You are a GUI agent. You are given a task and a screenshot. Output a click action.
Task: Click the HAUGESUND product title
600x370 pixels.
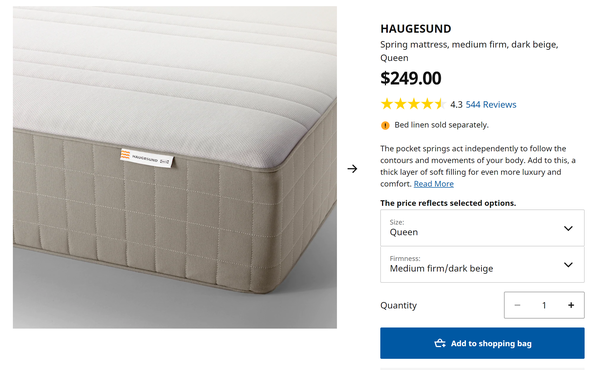pos(416,29)
